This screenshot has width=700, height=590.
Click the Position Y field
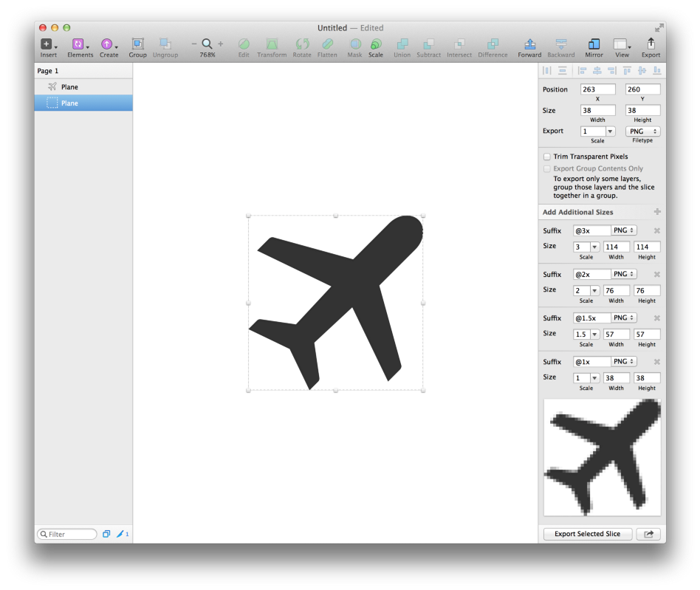coord(642,89)
